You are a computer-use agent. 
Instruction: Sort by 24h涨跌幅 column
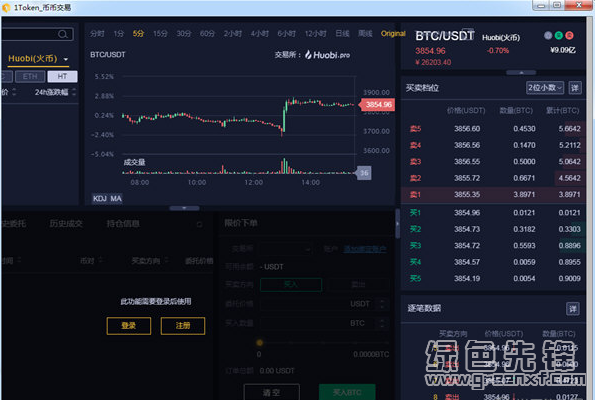pyautogui.click(x=55, y=92)
